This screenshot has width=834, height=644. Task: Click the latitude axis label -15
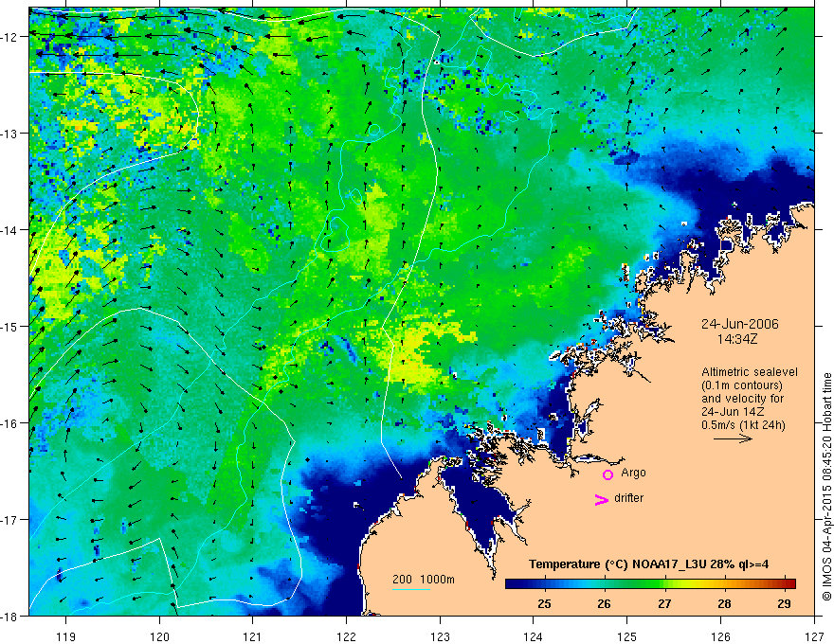pyautogui.click(x=10, y=326)
